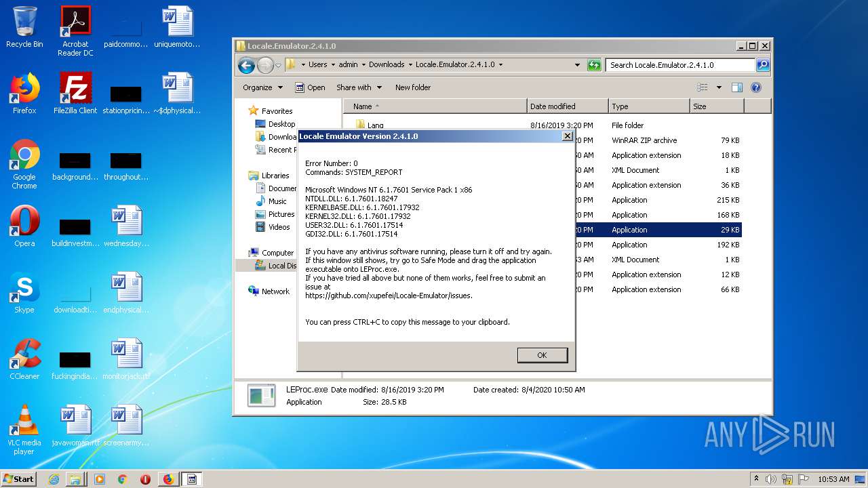Viewport: 868px width, 488px height.
Task: Open wednesday Word document on desktop
Action: point(126,226)
